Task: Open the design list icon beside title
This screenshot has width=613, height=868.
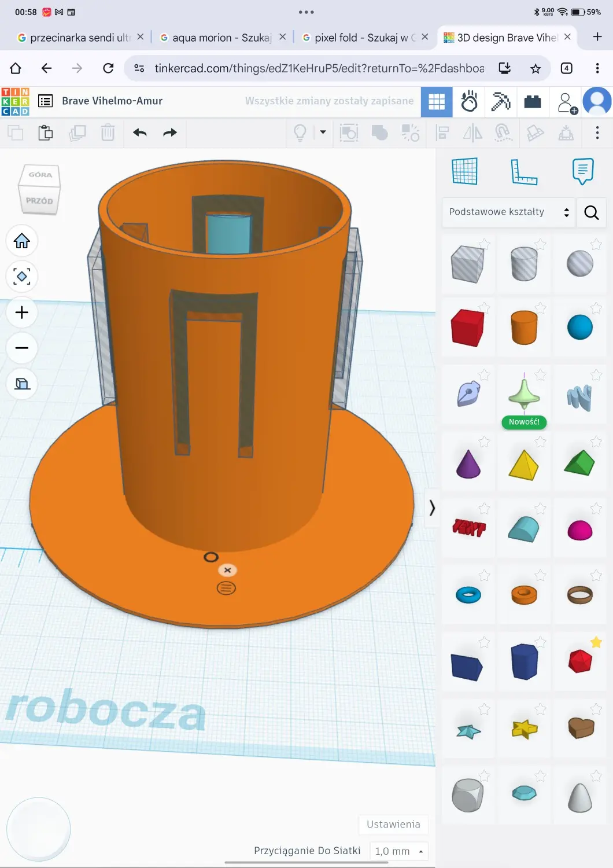Action: coord(45,101)
